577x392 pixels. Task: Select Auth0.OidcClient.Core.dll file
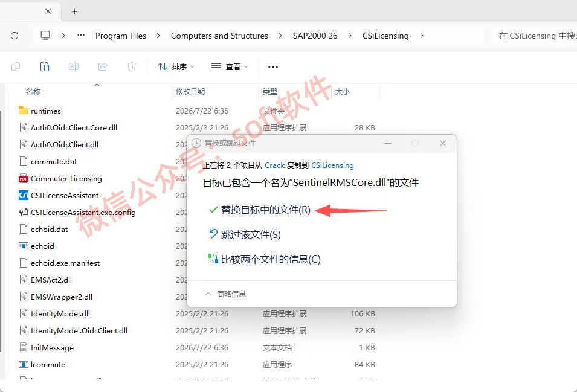[x=74, y=127]
